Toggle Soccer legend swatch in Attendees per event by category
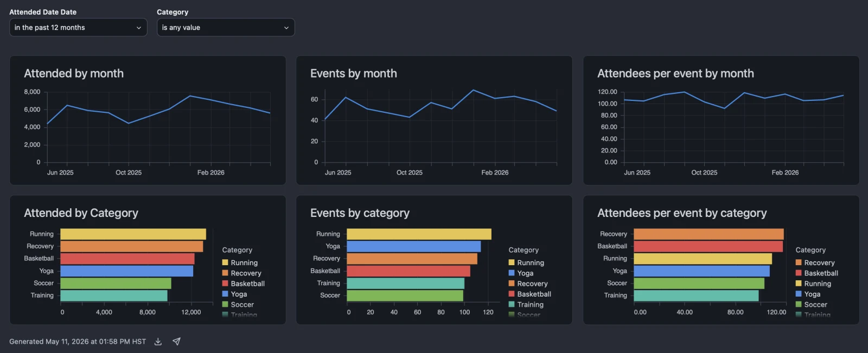 tap(799, 305)
